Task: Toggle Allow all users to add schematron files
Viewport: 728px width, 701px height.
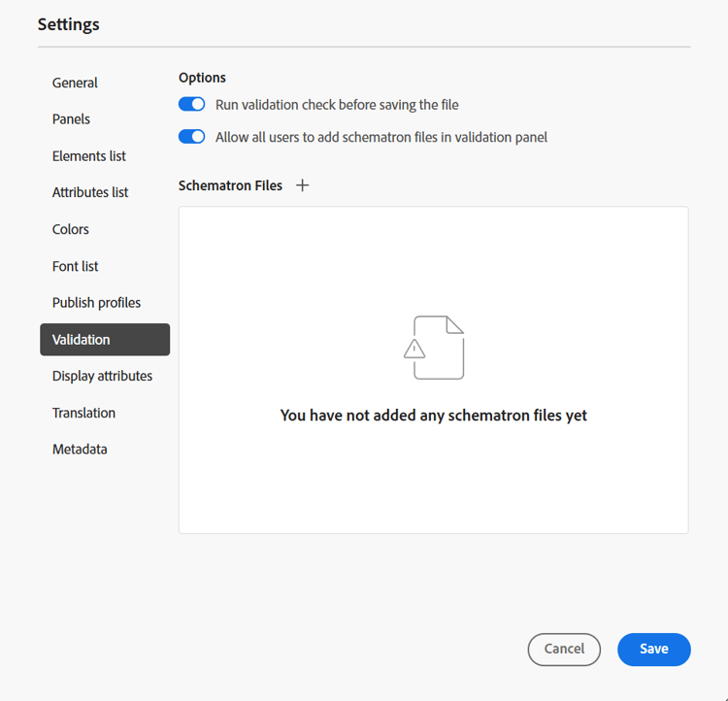Action: click(x=192, y=137)
